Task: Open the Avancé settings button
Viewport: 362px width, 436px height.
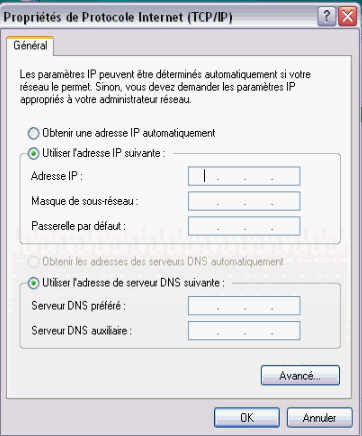Action: point(300,375)
